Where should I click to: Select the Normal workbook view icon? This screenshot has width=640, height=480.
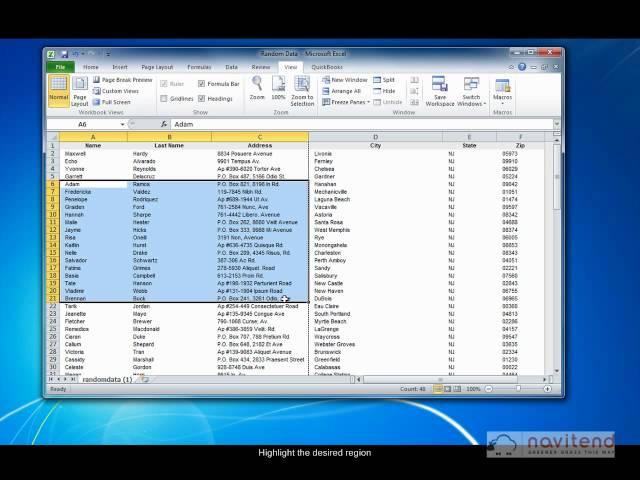[x=58, y=90]
